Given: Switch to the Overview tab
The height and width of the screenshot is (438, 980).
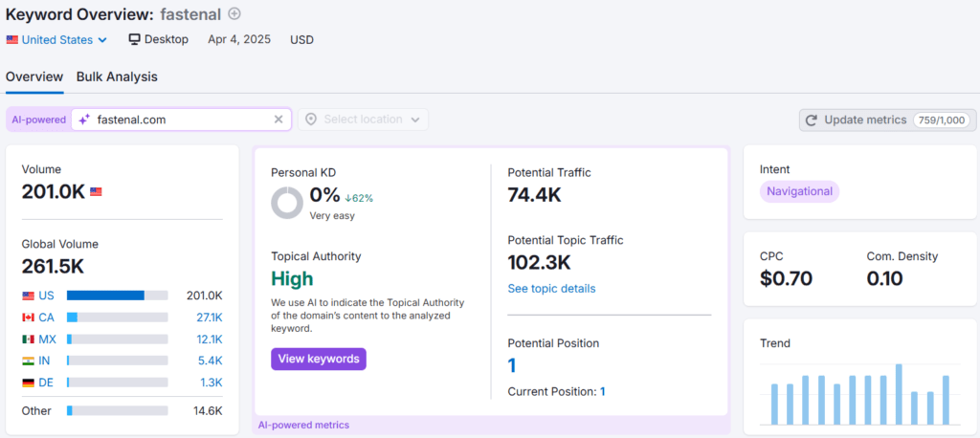Looking at the screenshot, I should pos(34,77).
